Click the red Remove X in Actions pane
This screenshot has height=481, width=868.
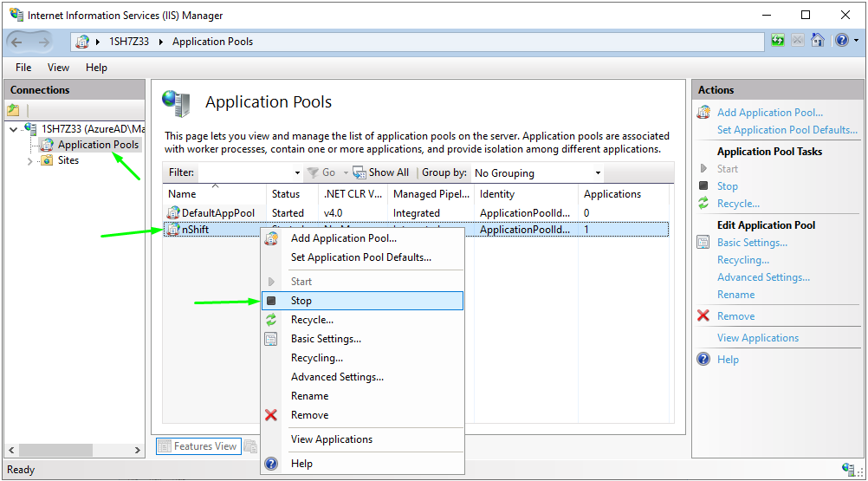703,316
